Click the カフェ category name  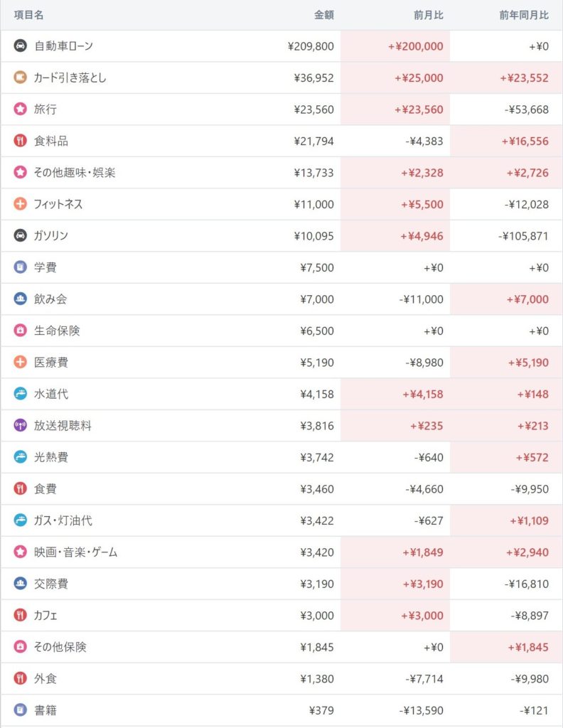pyautogui.click(x=46, y=616)
